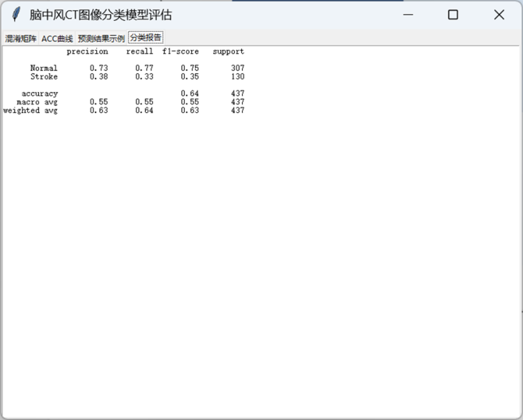Click the precision column header

tap(87, 52)
